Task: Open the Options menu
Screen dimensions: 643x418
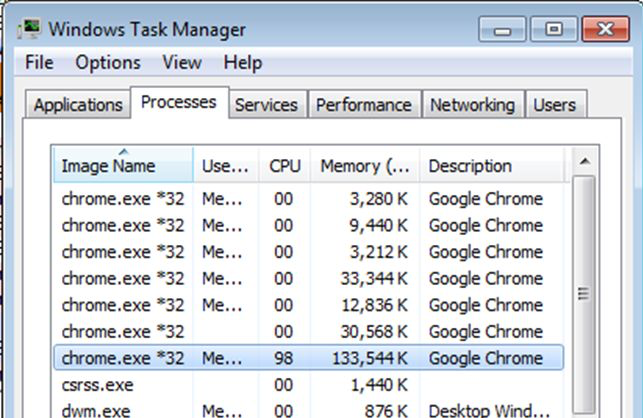Action: pyautogui.click(x=108, y=62)
